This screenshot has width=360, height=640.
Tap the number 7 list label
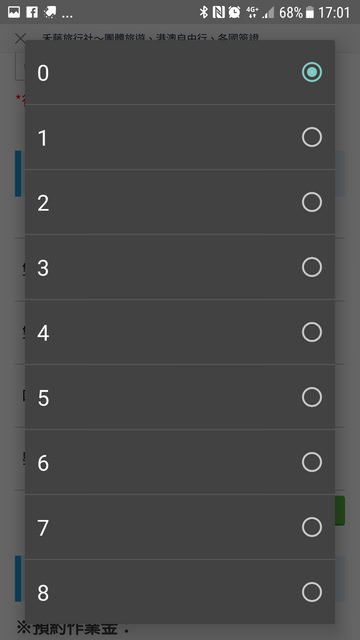click(x=43, y=528)
